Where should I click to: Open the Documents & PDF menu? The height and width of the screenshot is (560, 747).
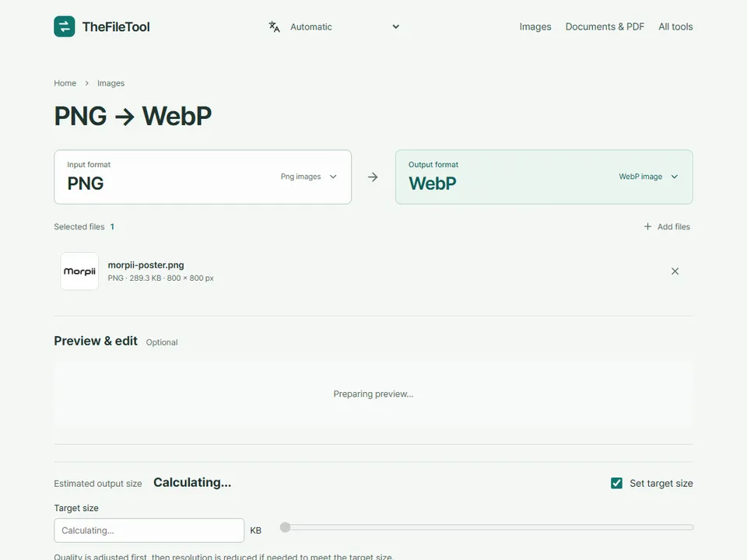pyautogui.click(x=605, y=26)
